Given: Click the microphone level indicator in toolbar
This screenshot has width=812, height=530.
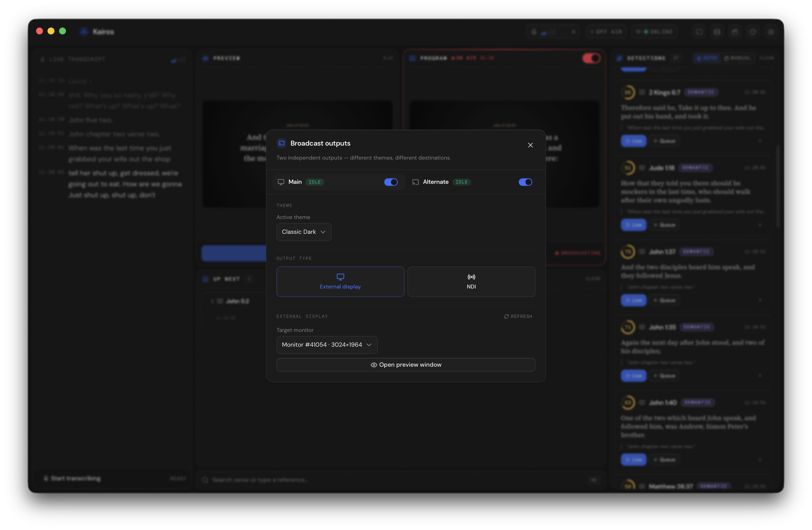Looking at the screenshot, I should click(553, 32).
